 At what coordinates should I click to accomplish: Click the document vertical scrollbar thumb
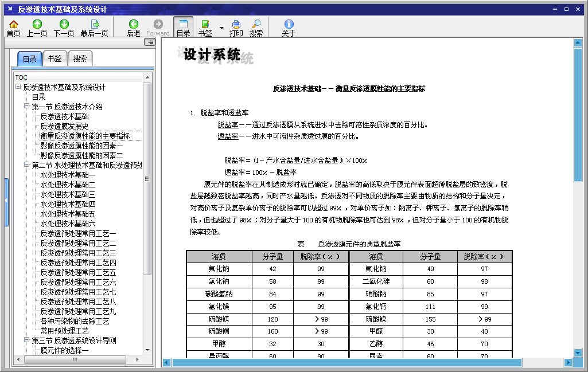(578, 115)
